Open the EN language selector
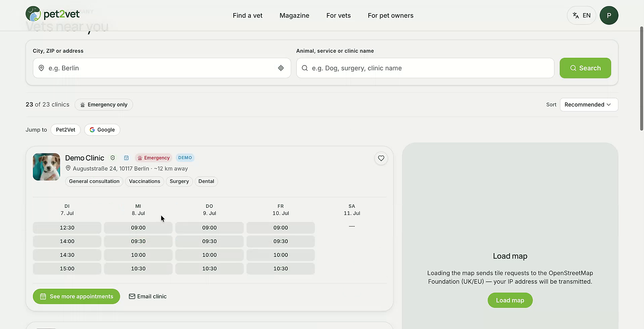The height and width of the screenshot is (329, 644). click(x=582, y=15)
